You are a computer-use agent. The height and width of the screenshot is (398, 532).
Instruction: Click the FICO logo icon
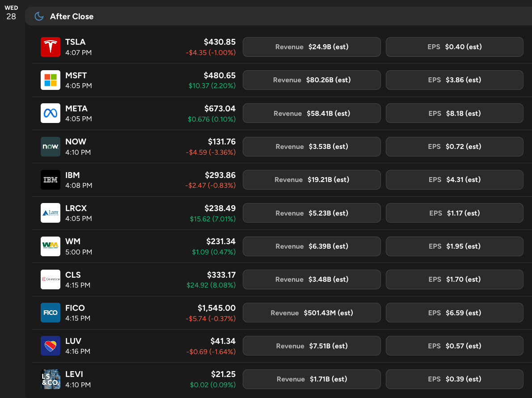[51, 313]
